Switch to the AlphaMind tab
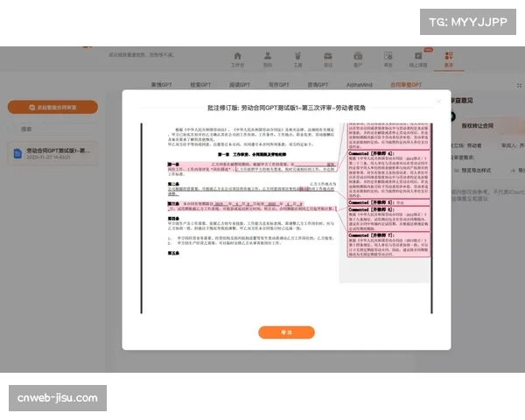This screenshot has height=420, width=525. click(360, 85)
